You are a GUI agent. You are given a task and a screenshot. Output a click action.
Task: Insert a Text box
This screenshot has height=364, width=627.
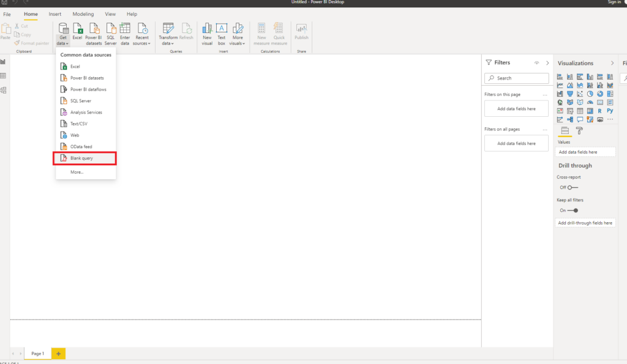tap(221, 34)
